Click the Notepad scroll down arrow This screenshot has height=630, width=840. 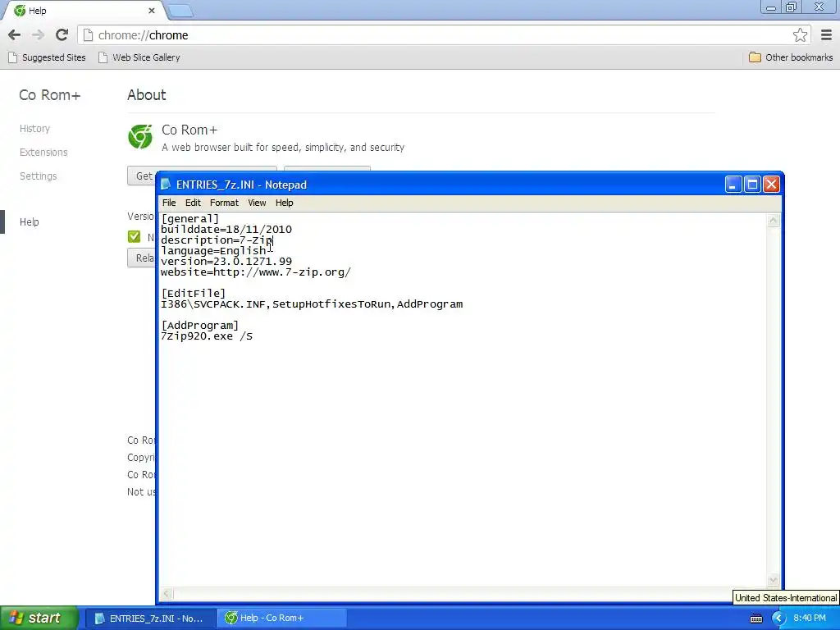coord(773,580)
